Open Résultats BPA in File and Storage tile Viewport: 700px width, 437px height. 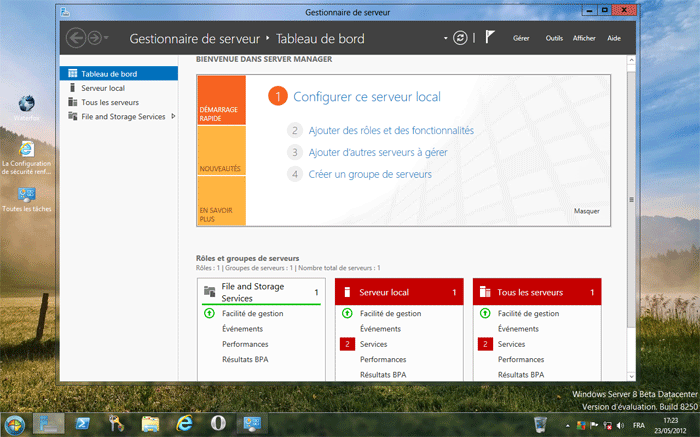coord(245,359)
